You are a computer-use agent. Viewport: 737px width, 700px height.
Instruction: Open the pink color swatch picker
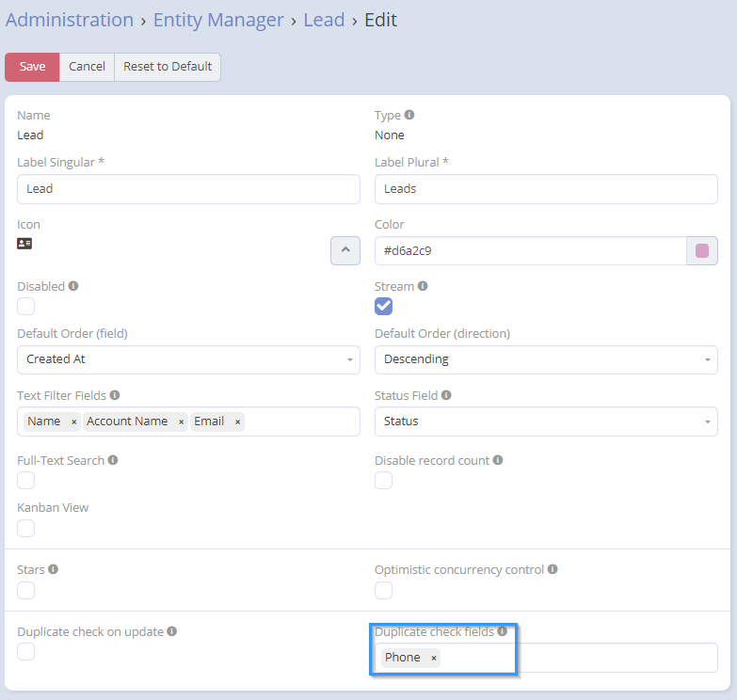701,251
